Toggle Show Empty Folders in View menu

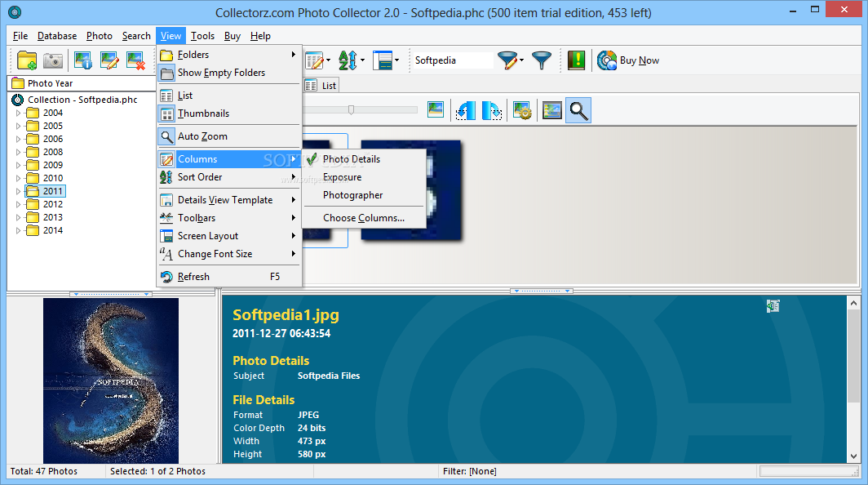(x=229, y=73)
